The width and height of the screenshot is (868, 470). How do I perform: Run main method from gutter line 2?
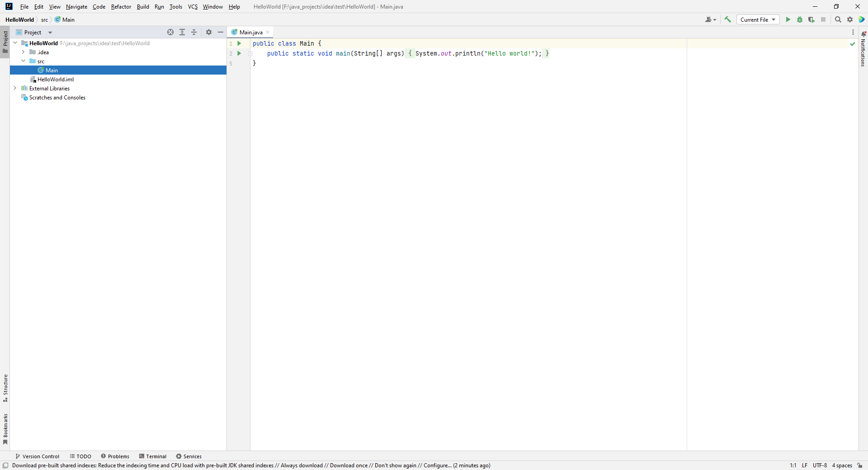point(239,53)
